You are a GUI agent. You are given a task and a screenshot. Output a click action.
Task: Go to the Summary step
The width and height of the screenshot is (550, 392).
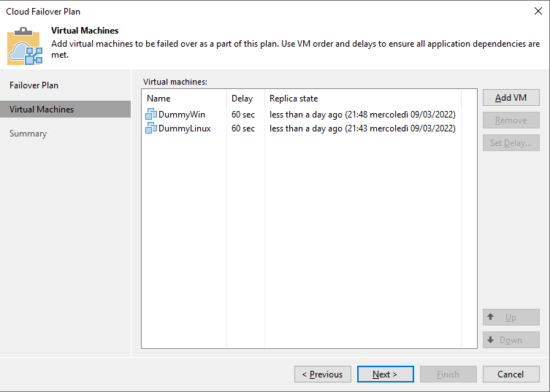(x=28, y=134)
